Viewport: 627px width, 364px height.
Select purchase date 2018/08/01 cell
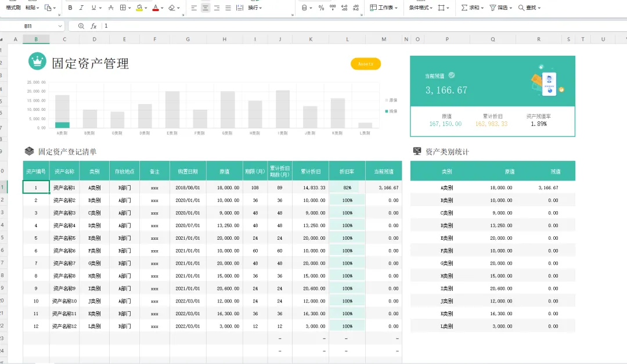click(x=188, y=188)
